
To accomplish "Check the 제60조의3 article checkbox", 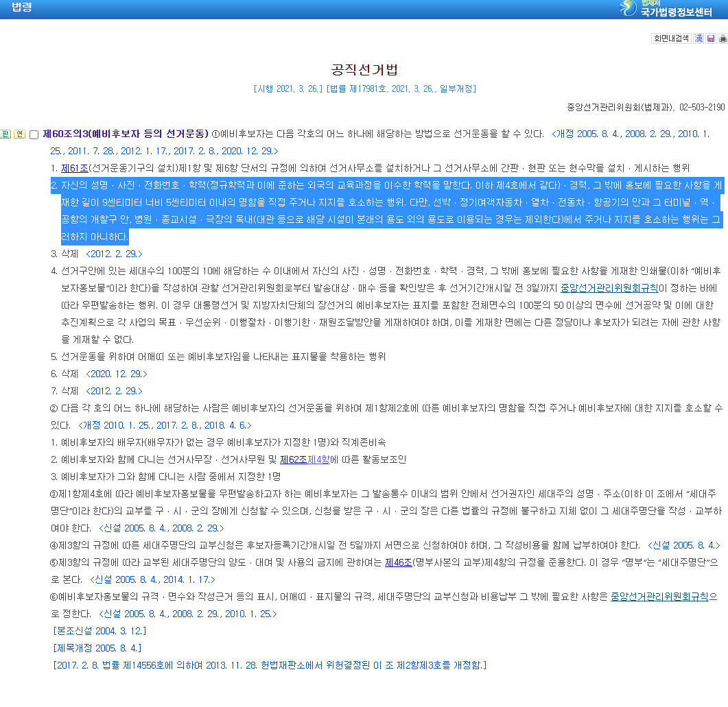I will [34, 134].
